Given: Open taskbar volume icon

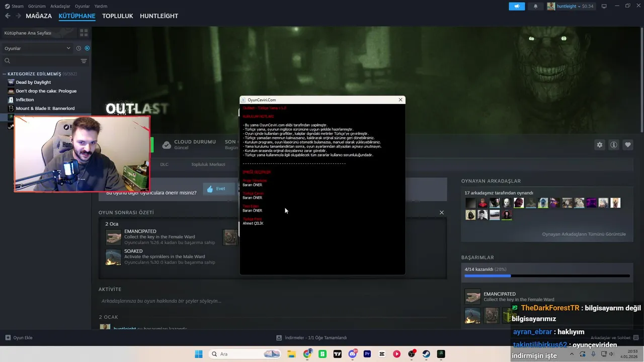Looking at the screenshot, I should 611,354.
